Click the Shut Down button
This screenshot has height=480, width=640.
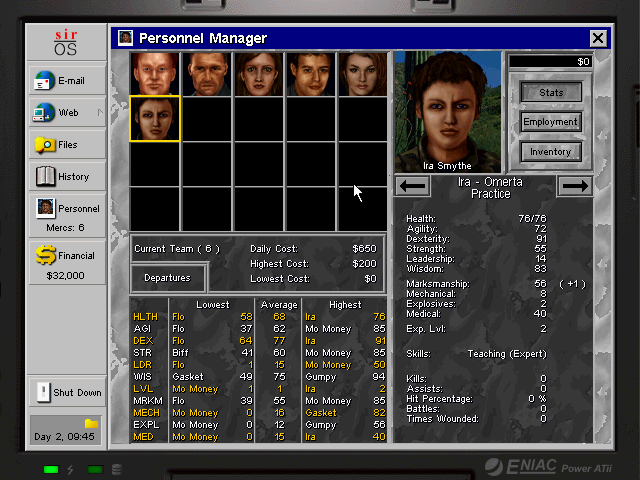click(x=67, y=392)
